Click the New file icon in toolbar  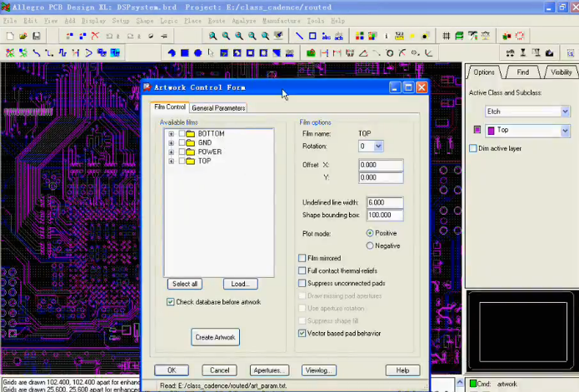pos(10,36)
